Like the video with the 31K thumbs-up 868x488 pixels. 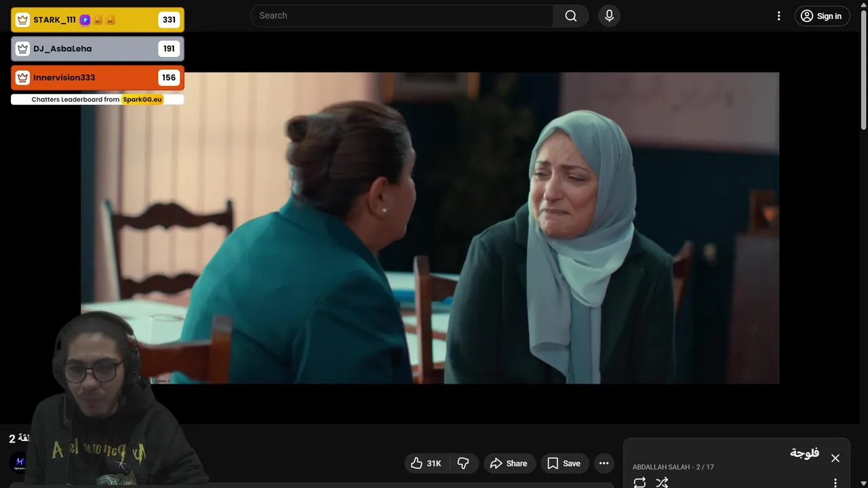[427, 464]
